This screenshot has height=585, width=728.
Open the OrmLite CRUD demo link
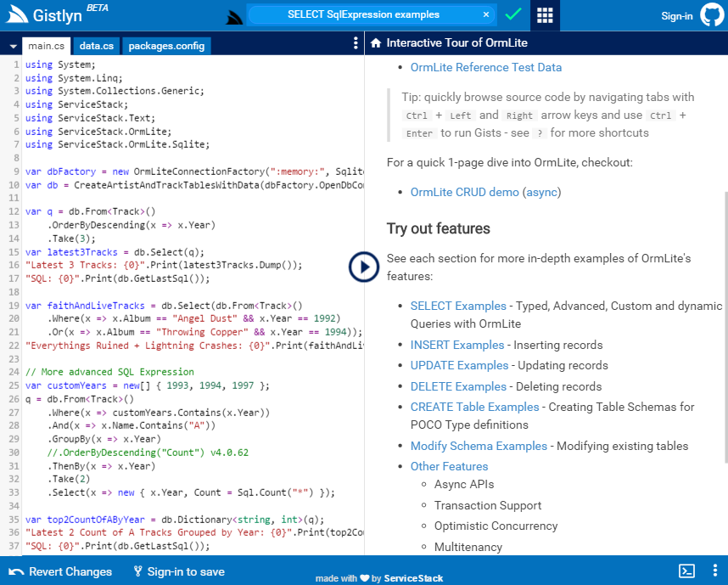click(x=464, y=192)
